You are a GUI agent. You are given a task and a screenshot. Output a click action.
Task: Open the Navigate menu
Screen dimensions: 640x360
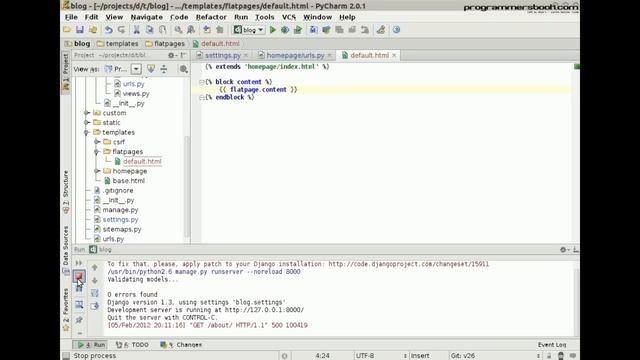pos(147,17)
